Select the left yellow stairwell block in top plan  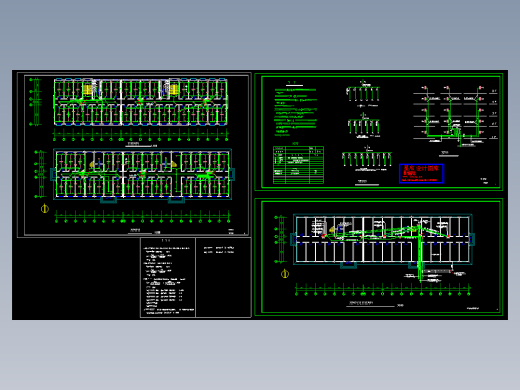(x=88, y=90)
